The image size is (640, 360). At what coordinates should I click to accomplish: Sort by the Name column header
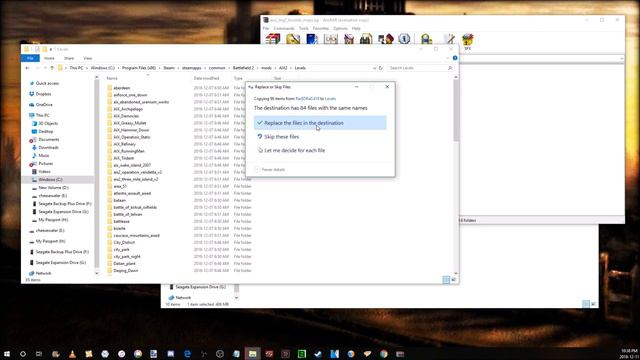[112, 78]
